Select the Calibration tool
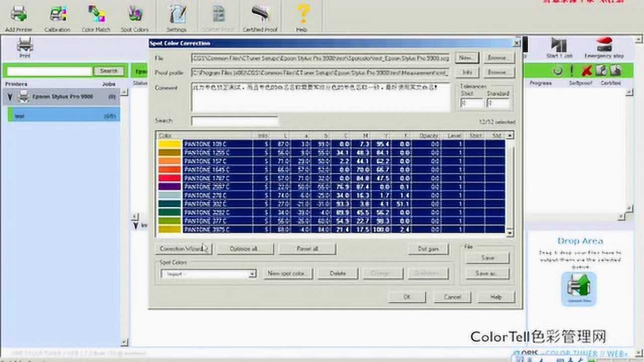The width and height of the screenshot is (644, 362). click(x=57, y=15)
